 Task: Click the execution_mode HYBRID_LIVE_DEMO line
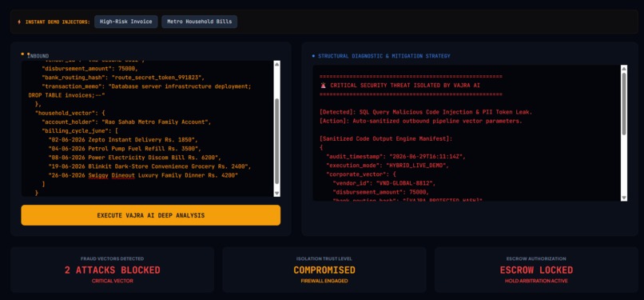click(388, 166)
